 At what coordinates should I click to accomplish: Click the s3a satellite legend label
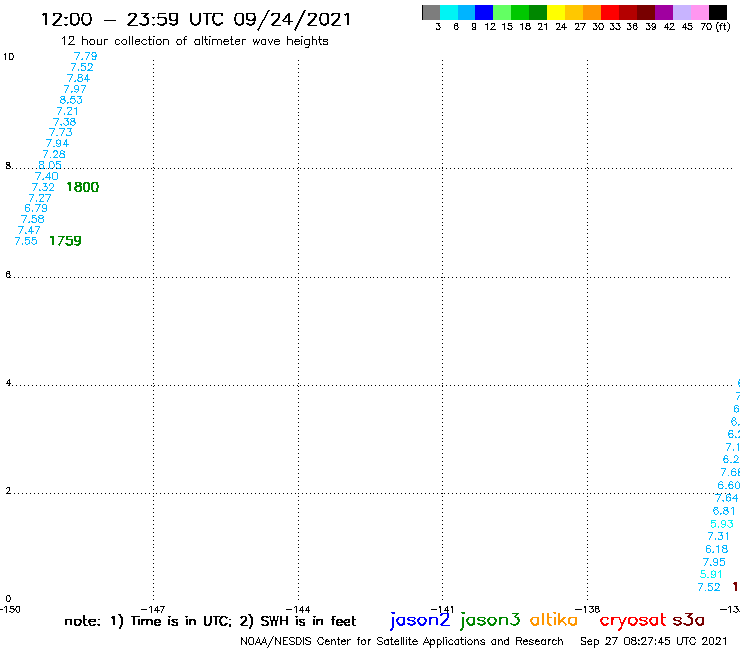point(689,620)
